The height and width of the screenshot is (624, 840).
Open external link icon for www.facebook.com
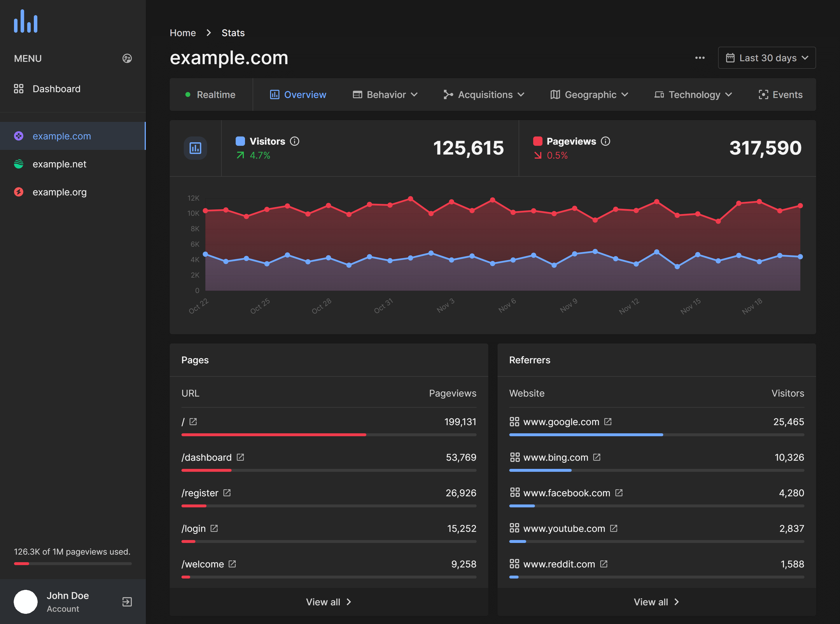619,492
